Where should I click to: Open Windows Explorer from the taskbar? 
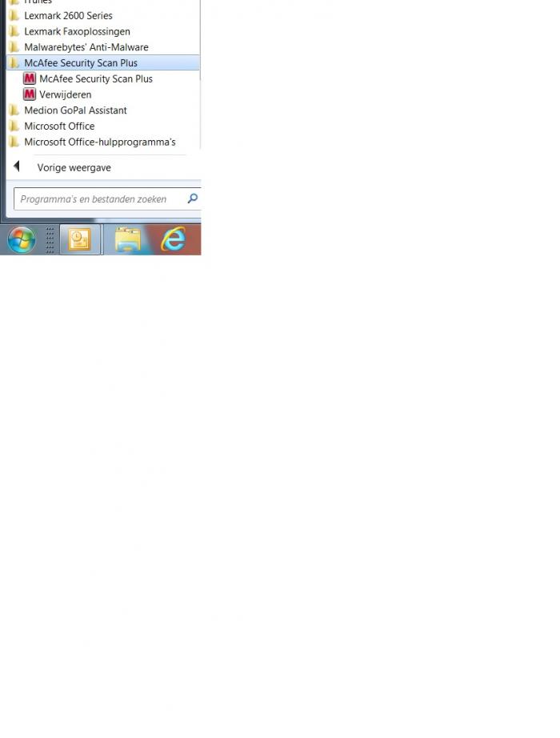coord(127,239)
